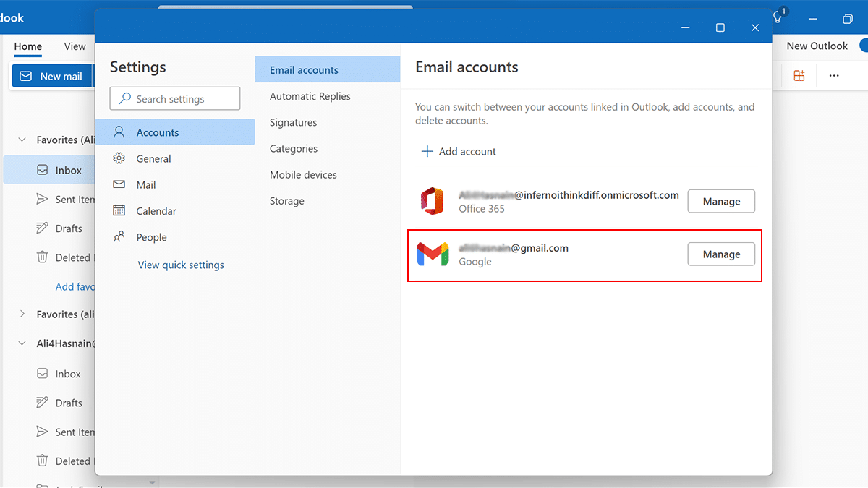Select the Mail settings category
868x488 pixels.
pyautogui.click(x=146, y=185)
